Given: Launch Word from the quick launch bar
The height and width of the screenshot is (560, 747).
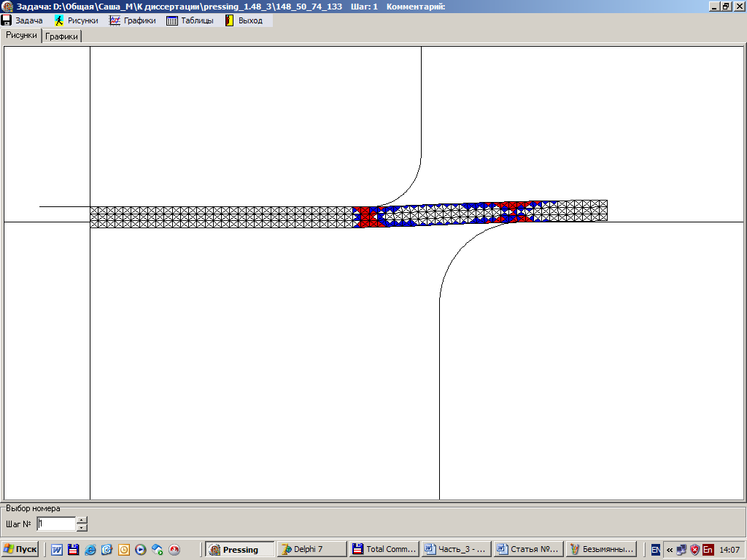Looking at the screenshot, I should (57, 550).
